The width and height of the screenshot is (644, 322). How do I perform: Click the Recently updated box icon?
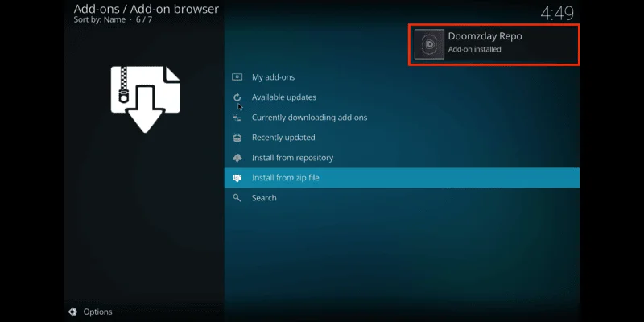pos(237,138)
